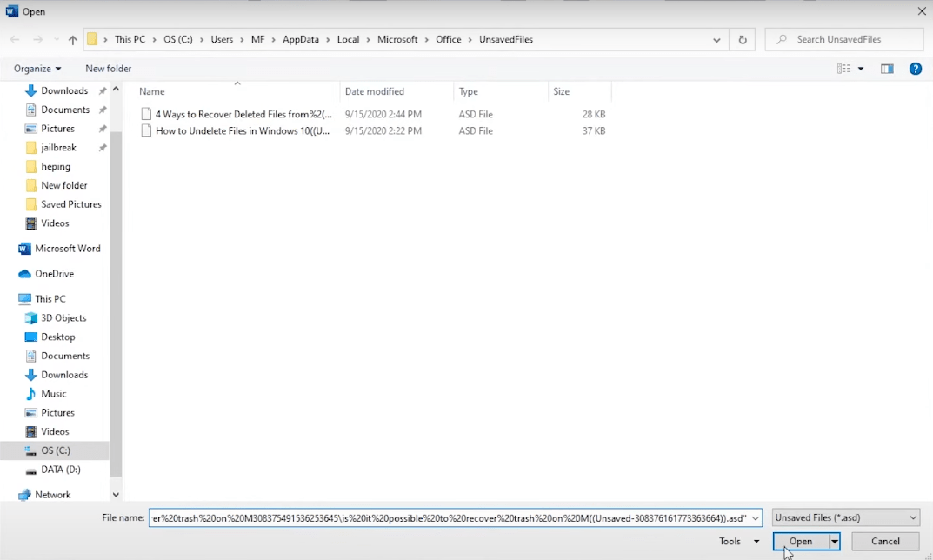Open OneDrive in the sidebar
This screenshot has width=933, height=560.
tap(54, 274)
